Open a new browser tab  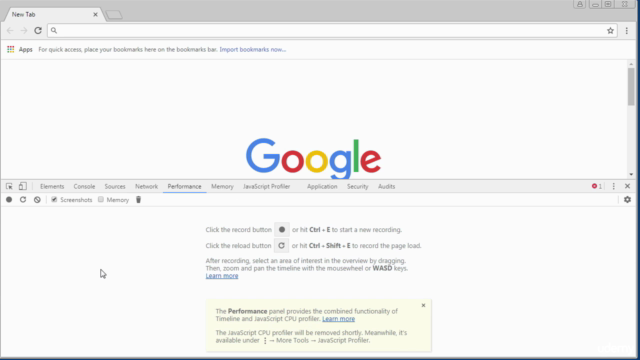tap(114, 15)
